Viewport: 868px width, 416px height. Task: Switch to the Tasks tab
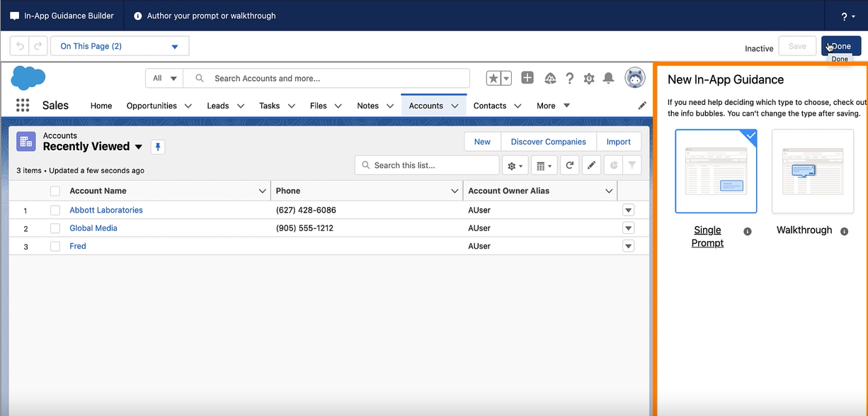(269, 106)
